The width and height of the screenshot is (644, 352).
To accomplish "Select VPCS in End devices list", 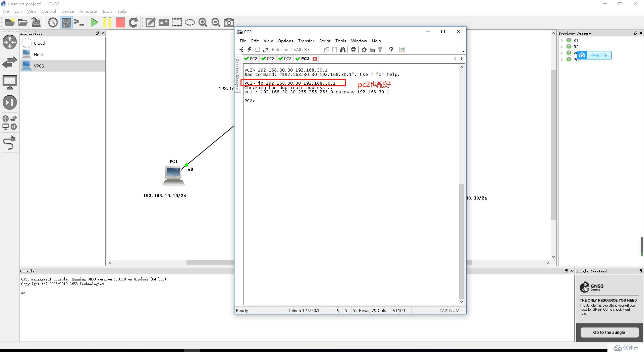I will 62,66.
